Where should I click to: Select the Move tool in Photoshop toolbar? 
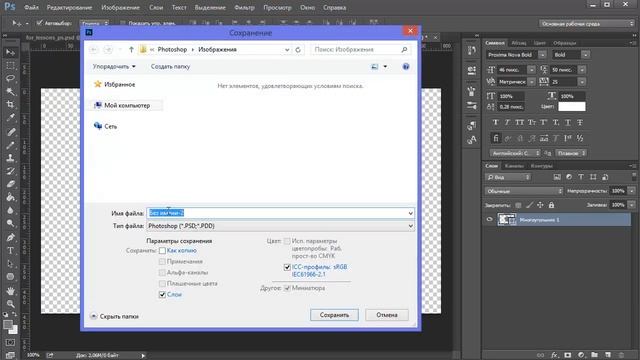pos(10,52)
